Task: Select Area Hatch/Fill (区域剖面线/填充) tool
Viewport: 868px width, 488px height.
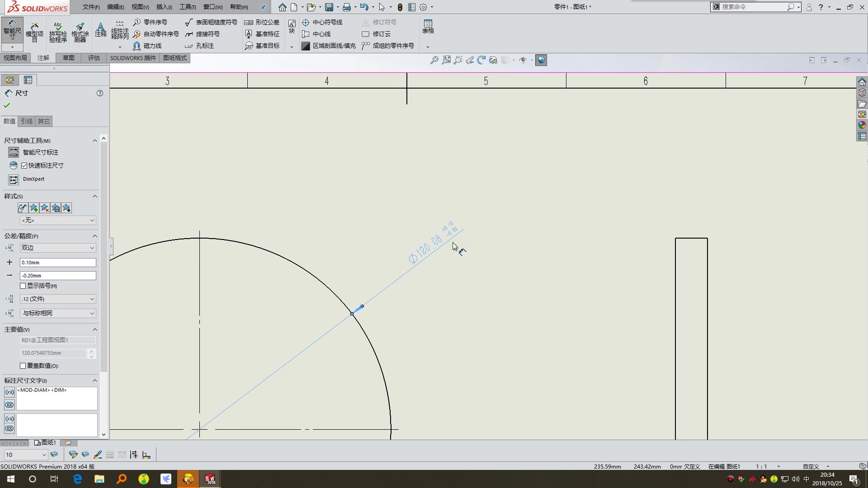Action: pos(329,46)
